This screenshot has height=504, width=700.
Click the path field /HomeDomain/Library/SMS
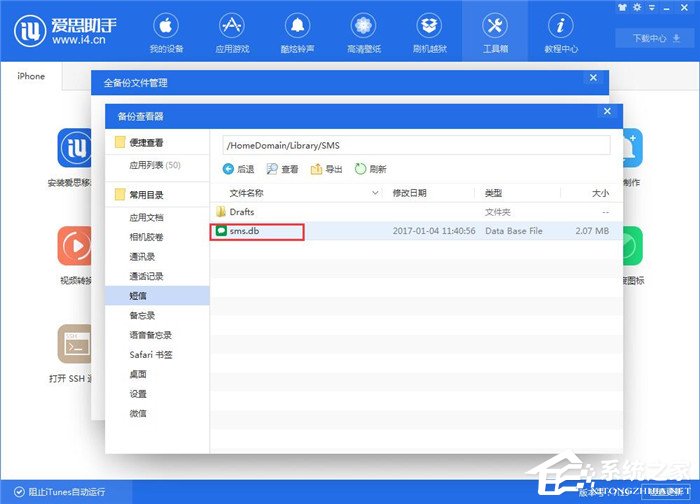[416, 146]
